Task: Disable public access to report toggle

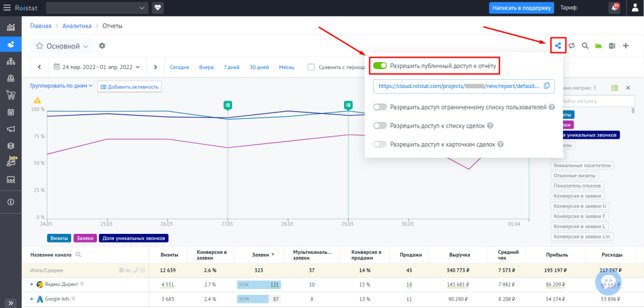Action: [x=379, y=65]
